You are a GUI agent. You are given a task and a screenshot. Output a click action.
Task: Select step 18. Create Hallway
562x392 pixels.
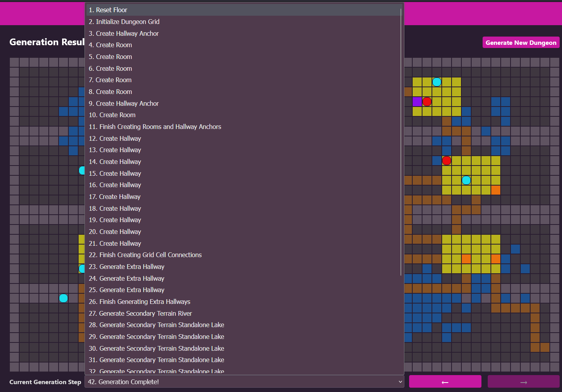[x=244, y=208]
